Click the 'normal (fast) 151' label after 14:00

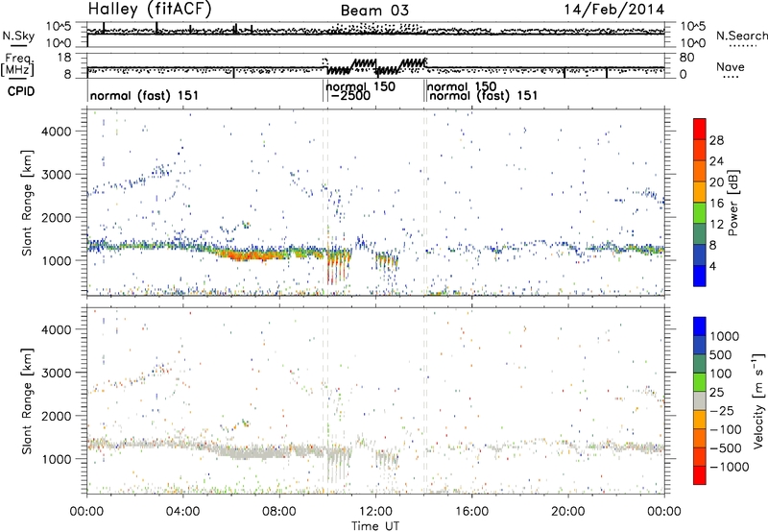click(484, 95)
